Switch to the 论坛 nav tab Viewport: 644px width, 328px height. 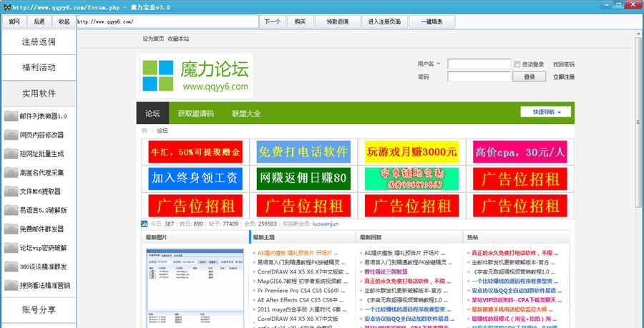coord(152,113)
